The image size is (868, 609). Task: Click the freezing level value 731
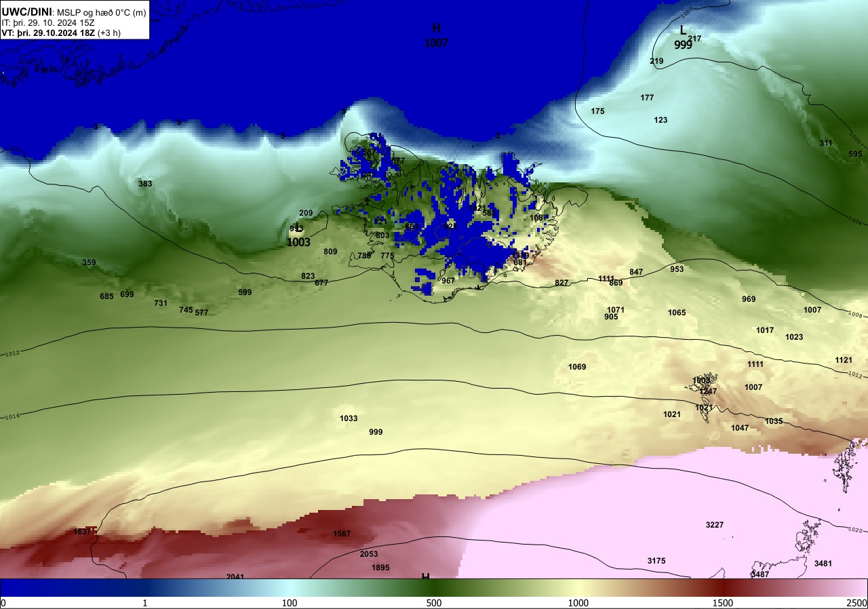(x=161, y=303)
